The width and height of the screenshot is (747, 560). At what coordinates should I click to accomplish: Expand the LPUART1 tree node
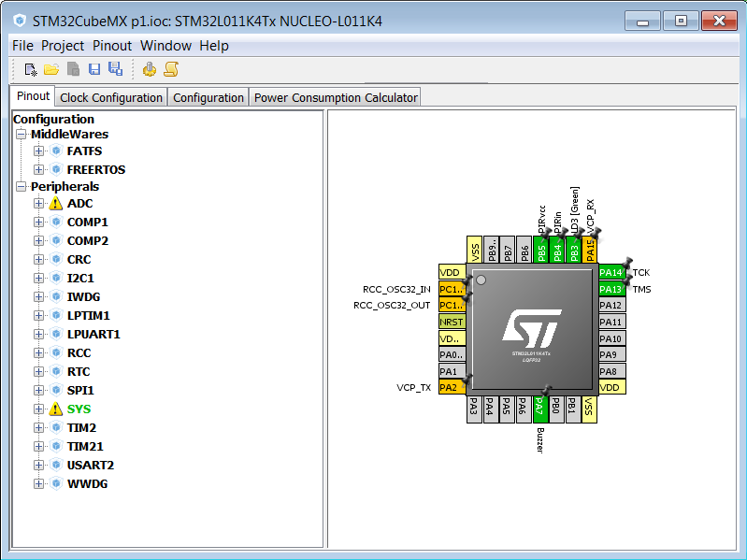coord(38,335)
